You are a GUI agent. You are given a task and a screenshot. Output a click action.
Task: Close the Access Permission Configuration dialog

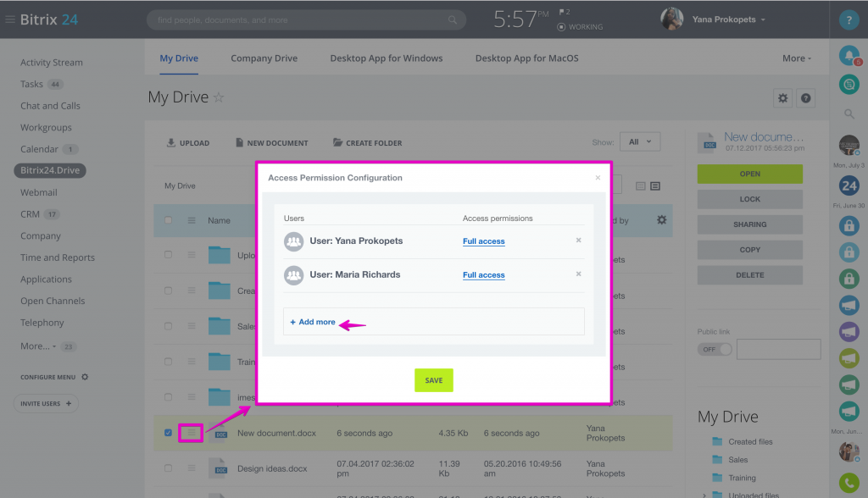598,178
